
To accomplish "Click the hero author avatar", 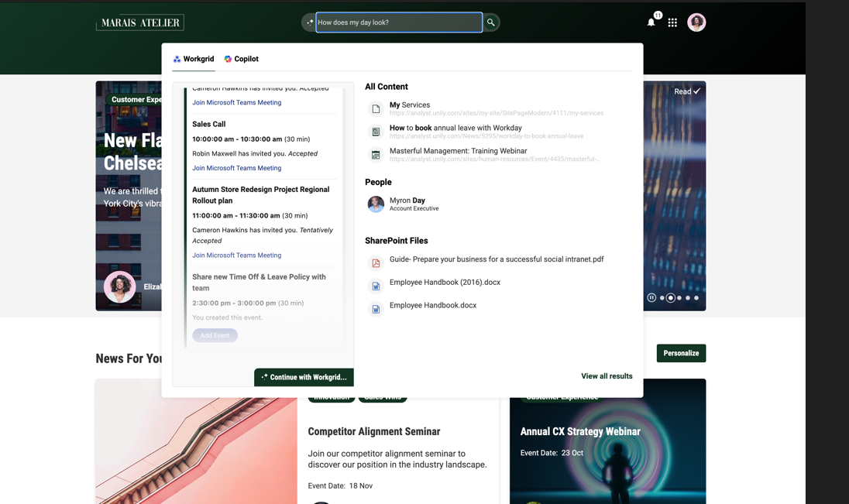I will [x=119, y=287].
